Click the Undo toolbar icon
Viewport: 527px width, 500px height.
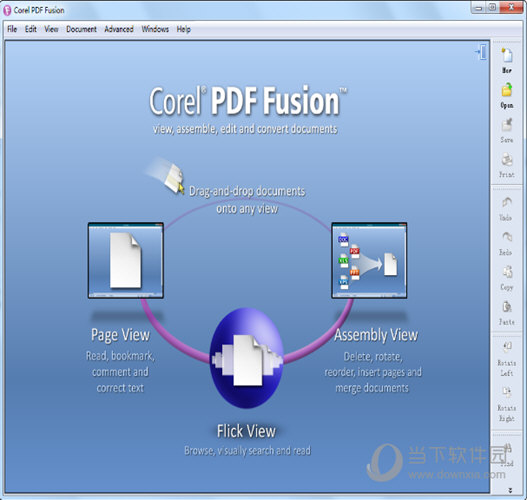pos(507,203)
